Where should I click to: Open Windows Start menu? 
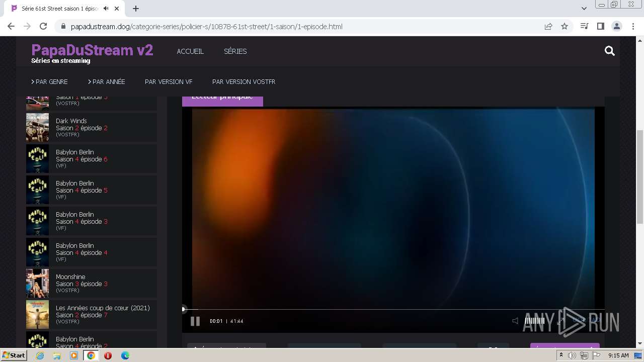coord(14,355)
